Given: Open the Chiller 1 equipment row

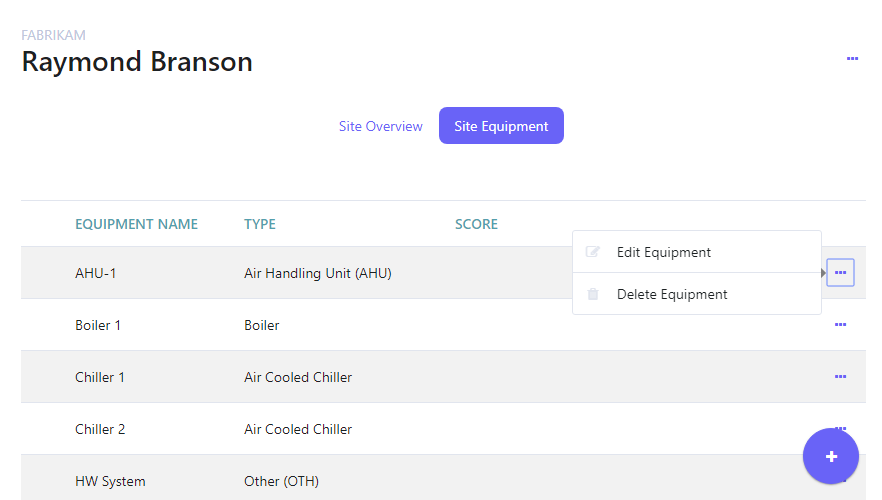Looking at the screenshot, I should (x=100, y=377).
